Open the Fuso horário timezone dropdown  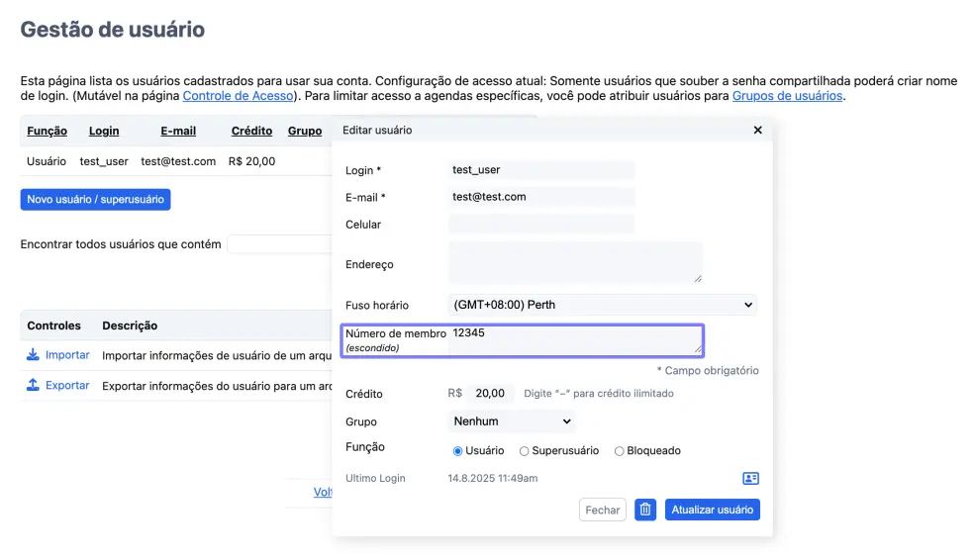tap(602, 305)
